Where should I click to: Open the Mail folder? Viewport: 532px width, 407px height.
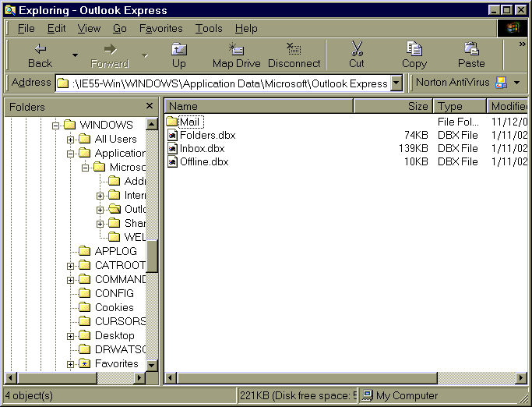point(190,122)
